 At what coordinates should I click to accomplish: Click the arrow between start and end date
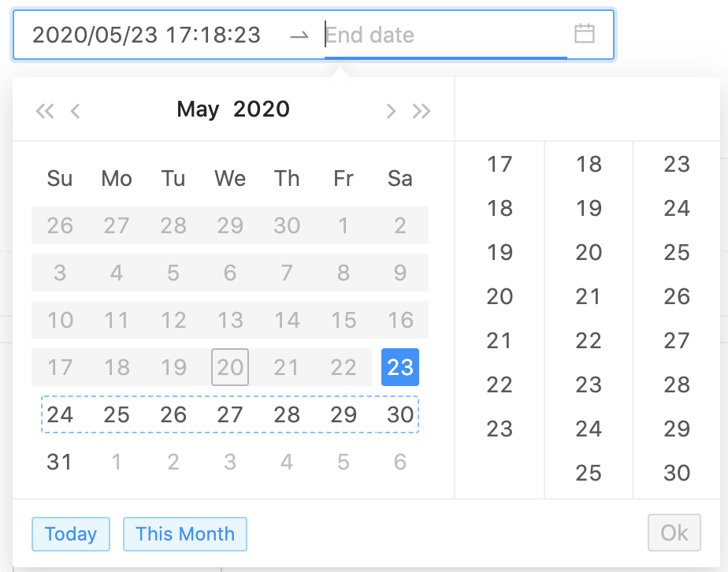pyautogui.click(x=299, y=35)
